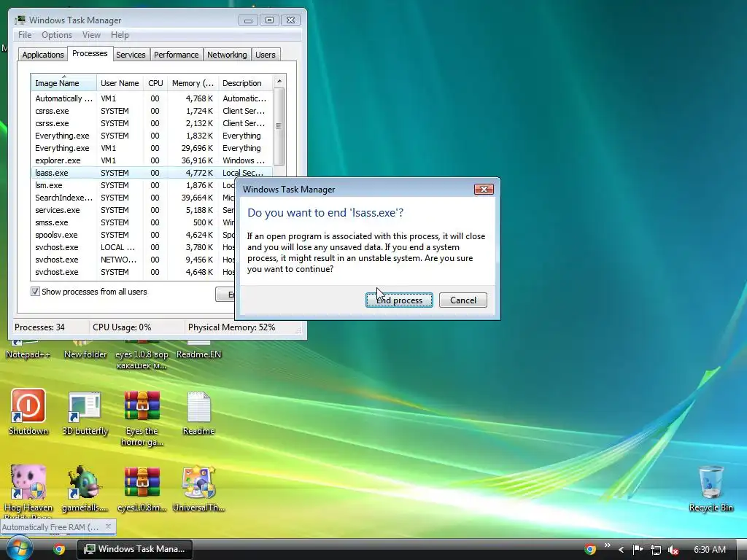Screen dimensions: 747x560
Task: Select the explorer.exe process row
Action: [152, 160]
